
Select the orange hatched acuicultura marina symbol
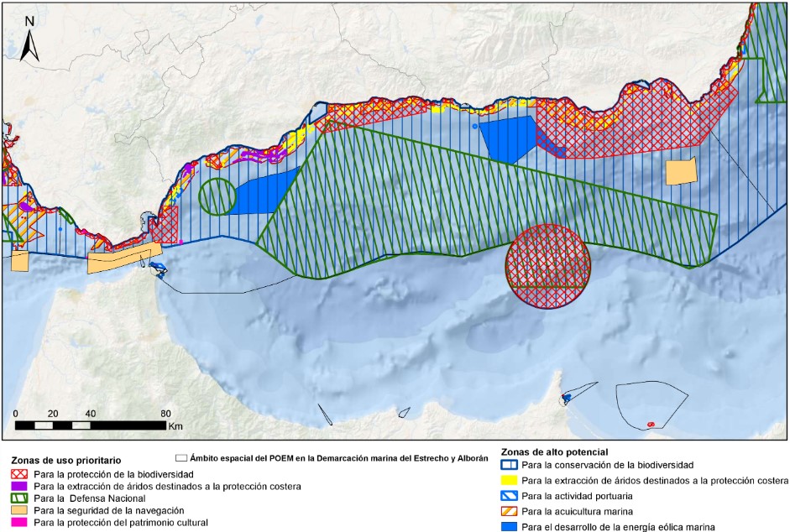509,512
